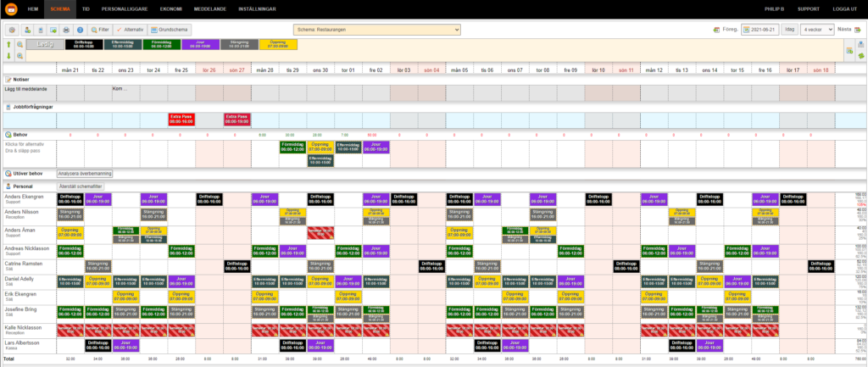Click red Extra Pass on sön 27
868x367 pixels.
pos(237,119)
